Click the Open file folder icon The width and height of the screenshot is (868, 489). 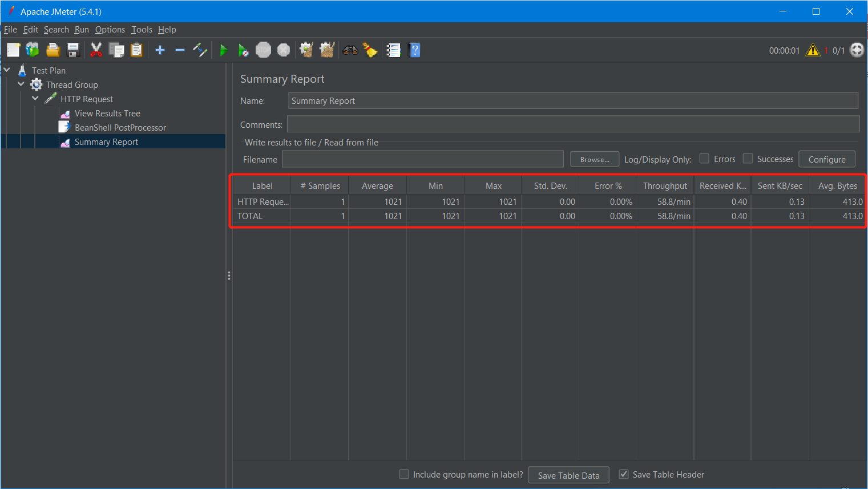click(x=53, y=50)
